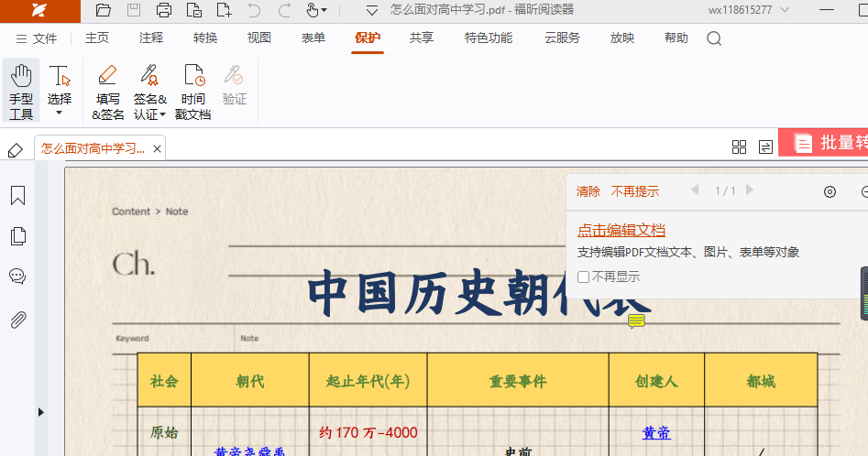The image size is (868, 456).
Task: Check the 不再显示 checkbox
Action: click(584, 277)
